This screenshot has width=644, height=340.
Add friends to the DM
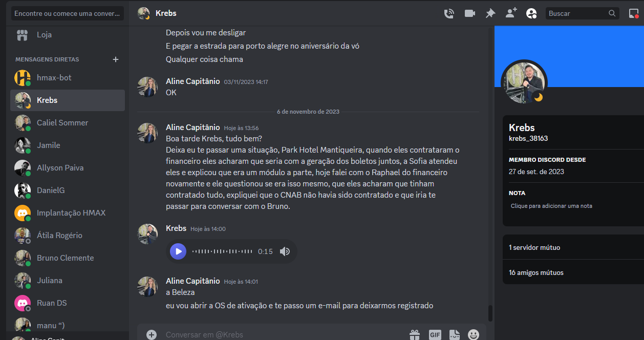[x=511, y=13]
